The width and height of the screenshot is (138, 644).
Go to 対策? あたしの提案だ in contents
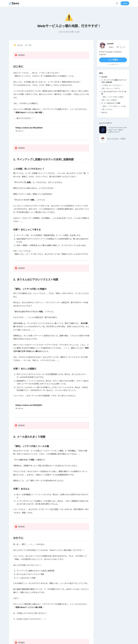(109, 100)
